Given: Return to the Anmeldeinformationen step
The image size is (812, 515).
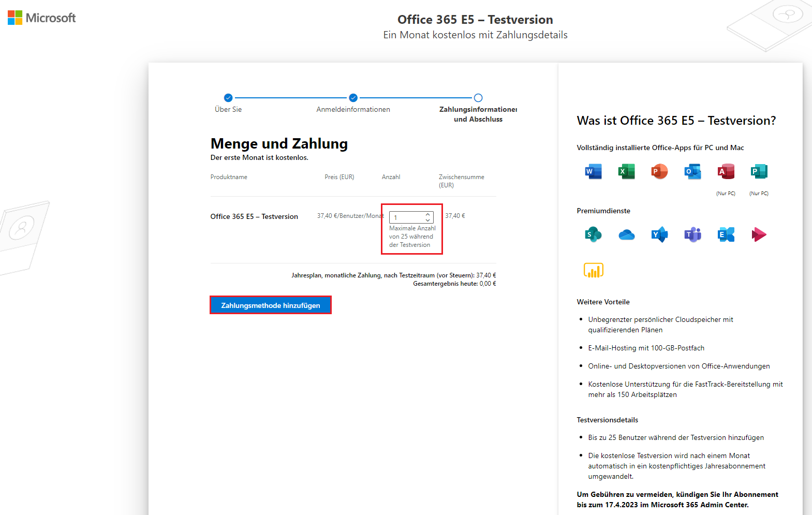Looking at the screenshot, I should pyautogui.click(x=353, y=98).
